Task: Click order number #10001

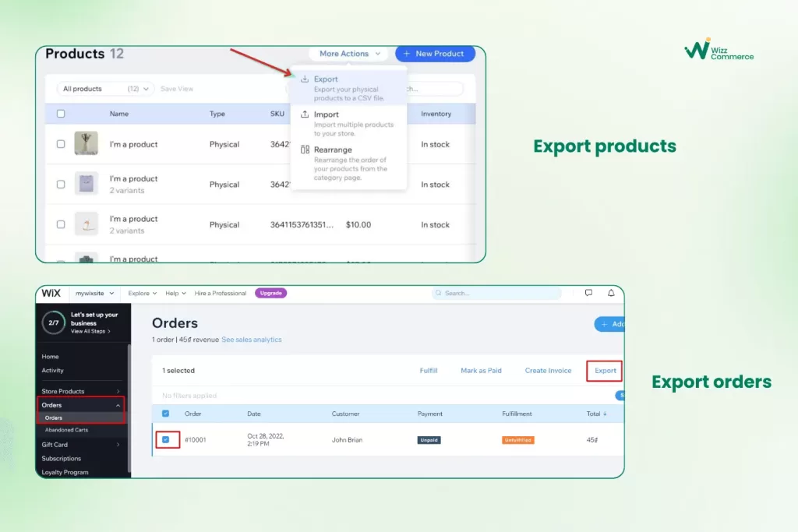Action: [x=196, y=440]
